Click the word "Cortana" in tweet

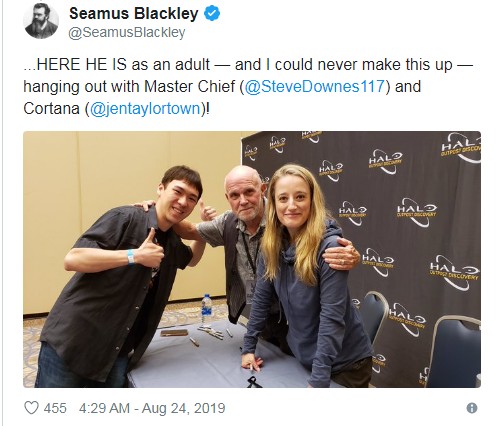point(51,108)
